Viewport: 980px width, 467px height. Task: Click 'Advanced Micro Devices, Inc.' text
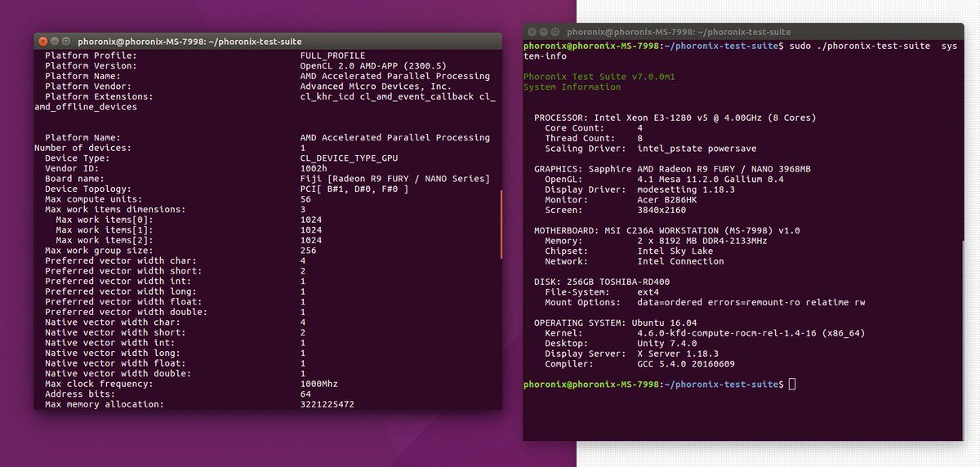click(376, 87)
